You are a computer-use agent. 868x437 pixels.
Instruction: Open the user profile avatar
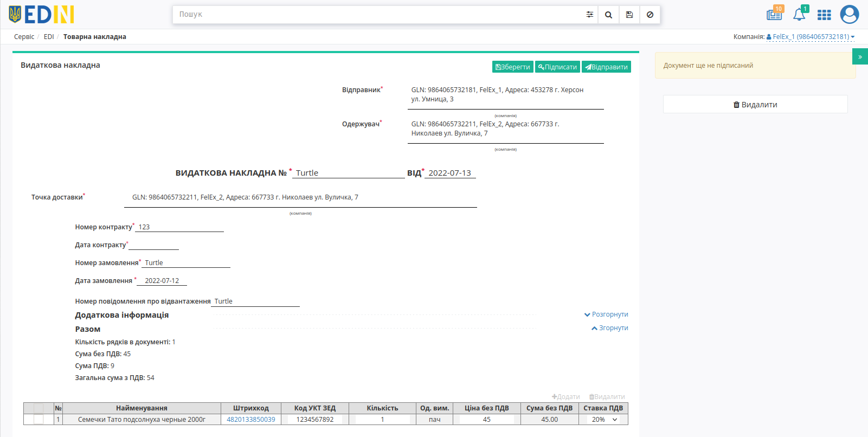850,15
